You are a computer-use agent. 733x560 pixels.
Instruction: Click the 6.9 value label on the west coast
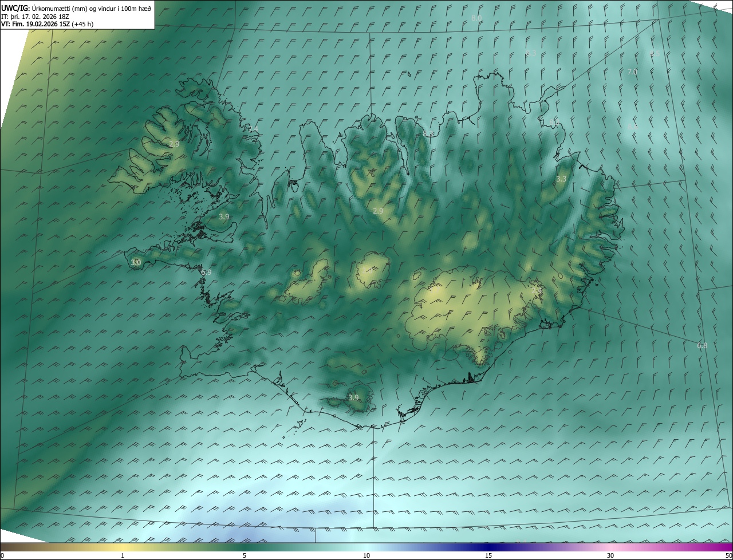[206, 272]
